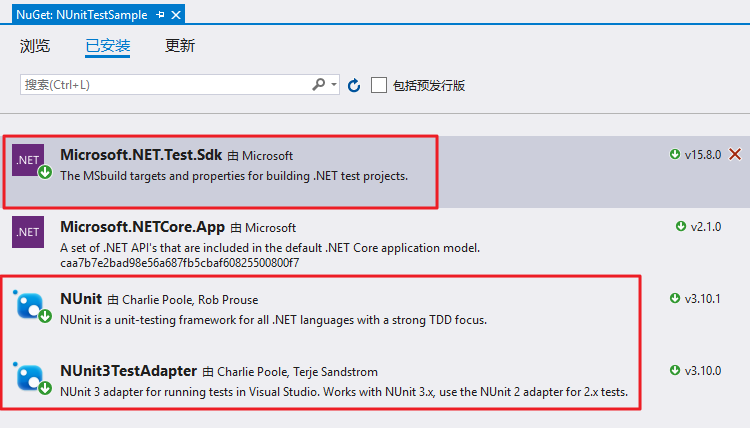Switch to the 浏览 tab

click(x=35, y=46)
